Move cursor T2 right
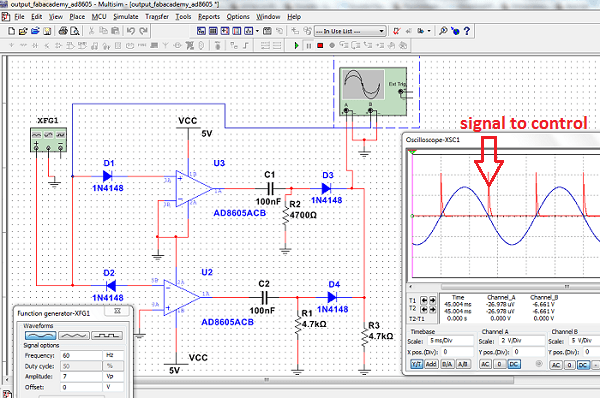Viewport: 600px width, 398px height. pos(432,309)
